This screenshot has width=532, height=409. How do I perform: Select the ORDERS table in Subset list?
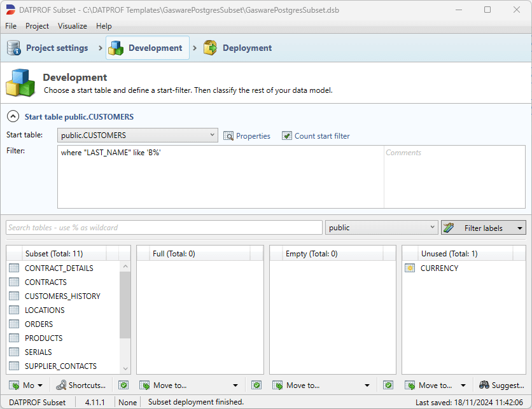[39, 324]
